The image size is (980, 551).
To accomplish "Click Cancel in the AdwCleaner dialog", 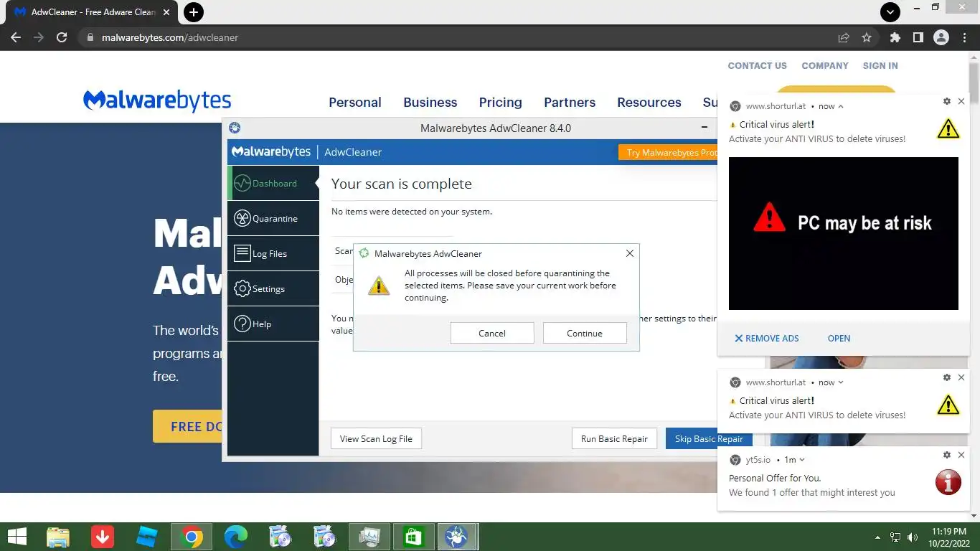I will 492,333.
